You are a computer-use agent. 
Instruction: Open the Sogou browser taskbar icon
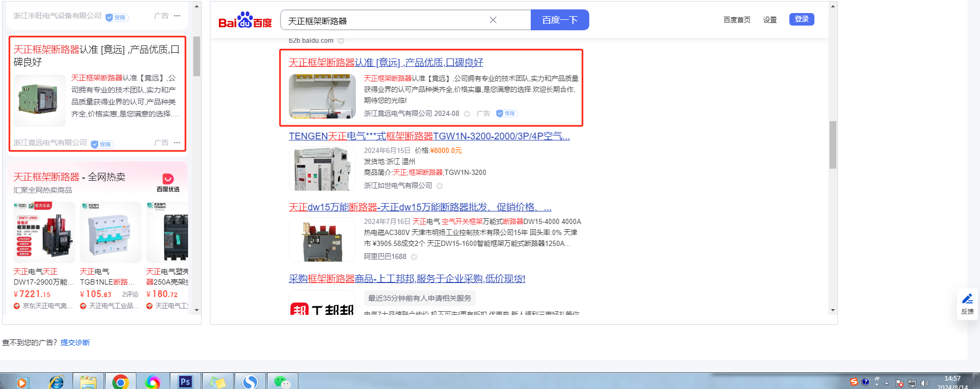250,382
